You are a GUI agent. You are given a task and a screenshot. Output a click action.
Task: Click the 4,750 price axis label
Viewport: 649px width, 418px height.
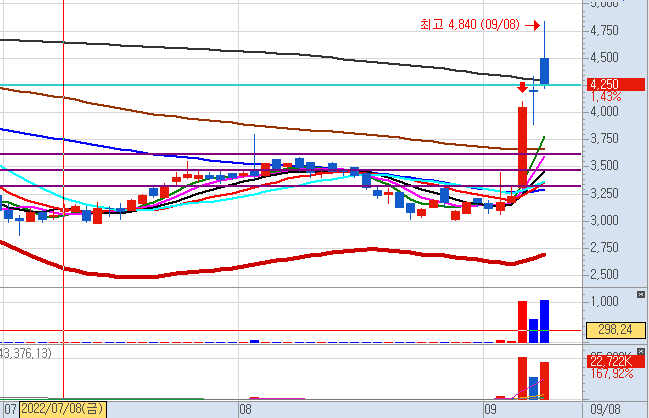tap(604, 30)
